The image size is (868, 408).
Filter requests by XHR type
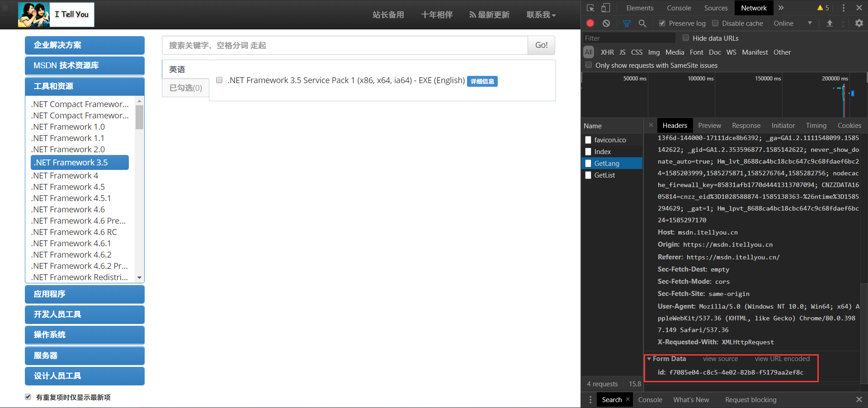coord(607,52)
